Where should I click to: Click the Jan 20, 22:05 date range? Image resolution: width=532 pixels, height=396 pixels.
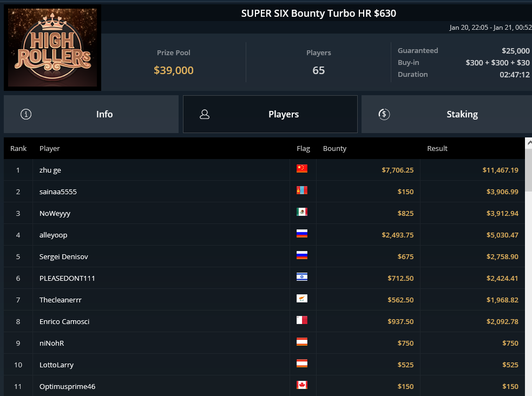tap(491, 28)
